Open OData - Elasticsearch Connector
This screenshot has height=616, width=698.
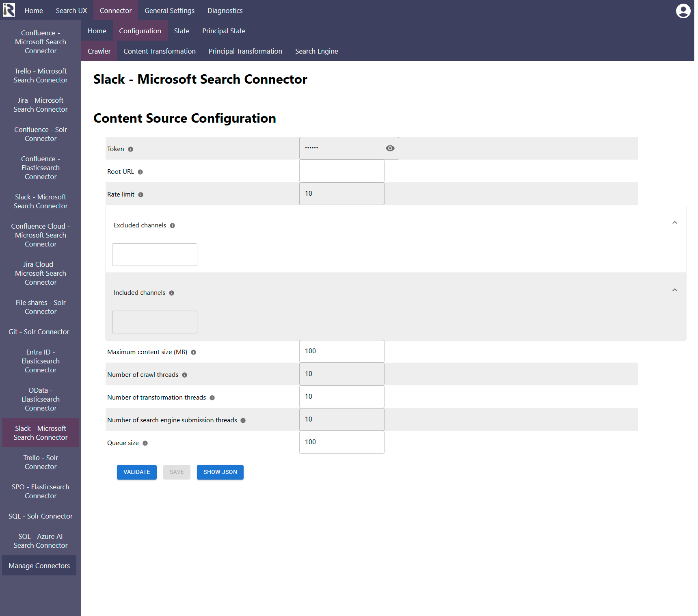pos(41,399)
